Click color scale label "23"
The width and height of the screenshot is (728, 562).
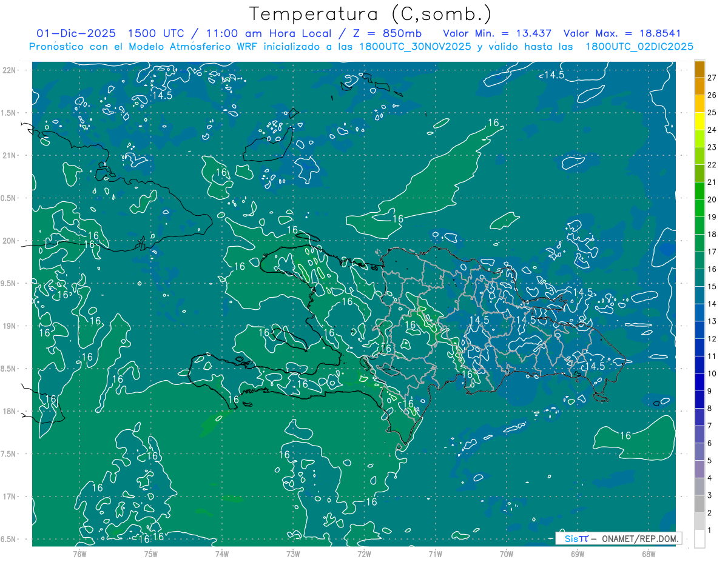coord(712,147)
